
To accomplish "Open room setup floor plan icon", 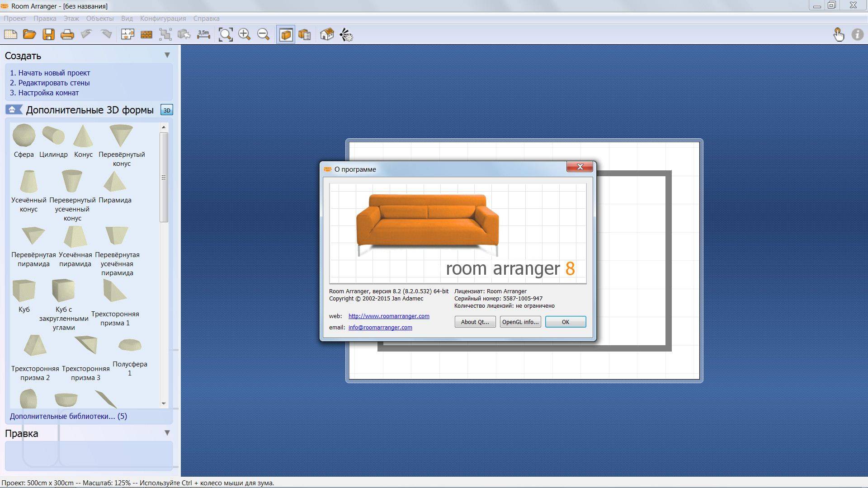I will point(127,34).
